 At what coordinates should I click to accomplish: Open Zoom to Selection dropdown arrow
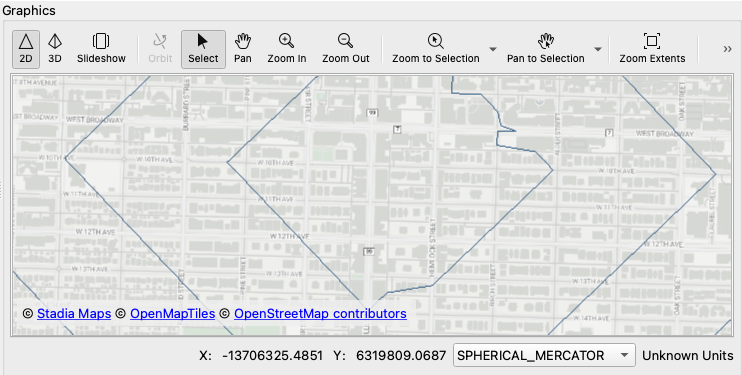(493, 49)
